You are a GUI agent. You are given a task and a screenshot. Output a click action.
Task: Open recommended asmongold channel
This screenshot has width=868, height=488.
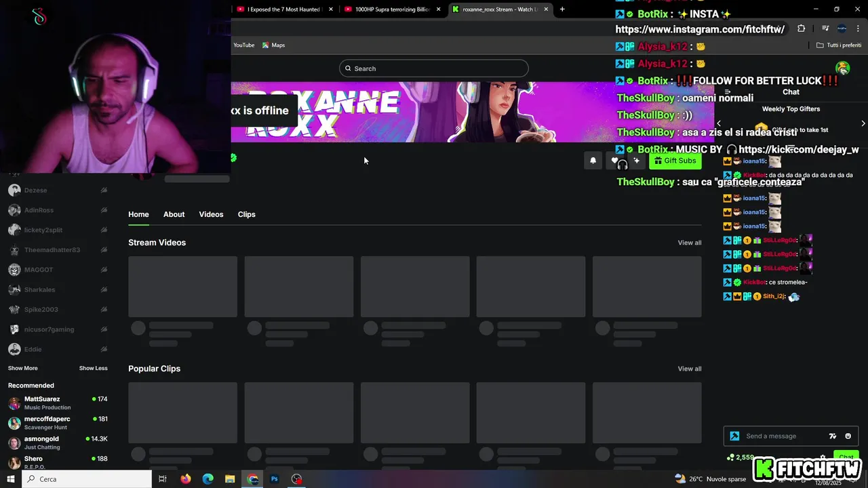click(58, 443)
